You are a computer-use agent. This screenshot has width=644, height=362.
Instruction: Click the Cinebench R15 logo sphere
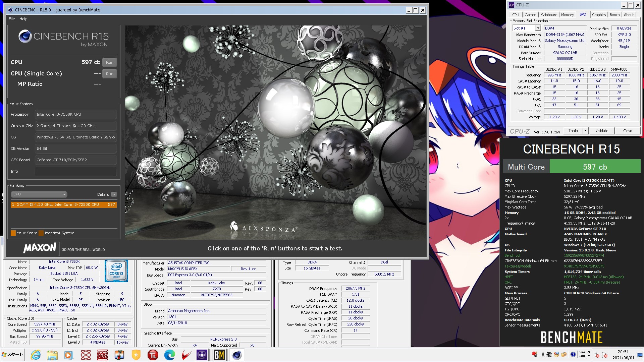click(x=25, y=36)
